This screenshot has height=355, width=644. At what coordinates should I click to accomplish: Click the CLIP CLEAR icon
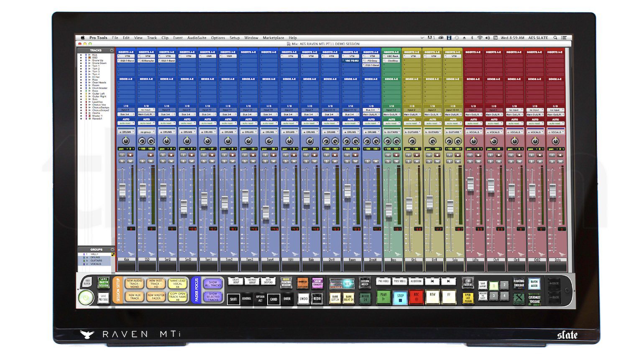coord(302,282)
